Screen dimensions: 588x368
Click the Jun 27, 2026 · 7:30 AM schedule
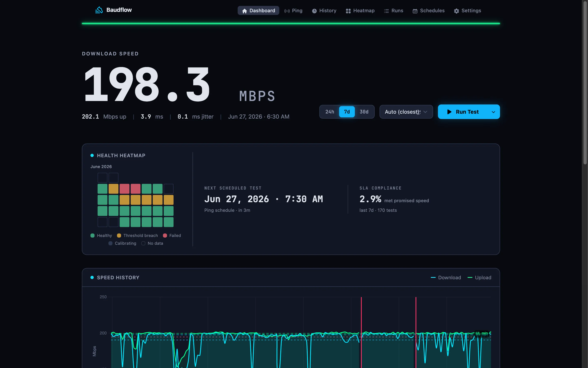pyautogui.click(x=264, y=199)
